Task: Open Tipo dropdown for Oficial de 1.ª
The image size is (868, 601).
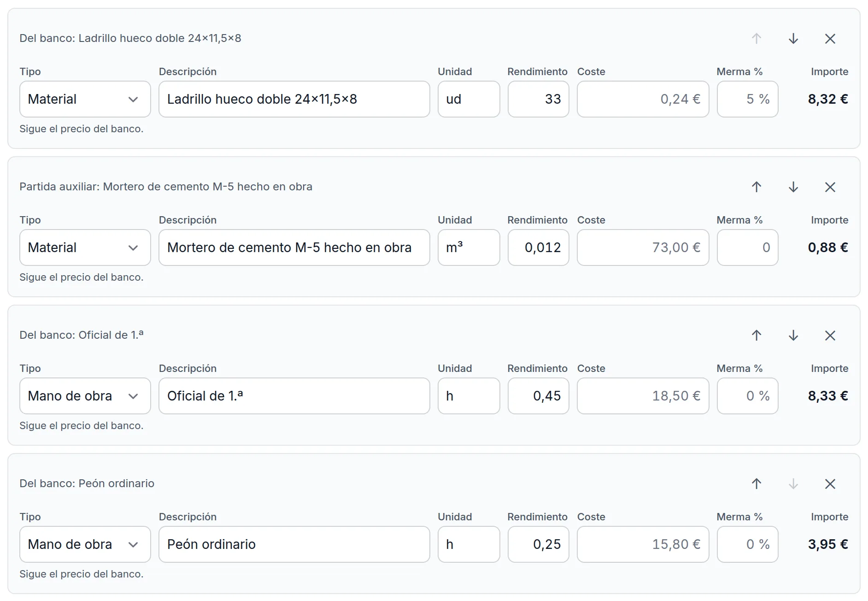Action: [x=85, y=396]
